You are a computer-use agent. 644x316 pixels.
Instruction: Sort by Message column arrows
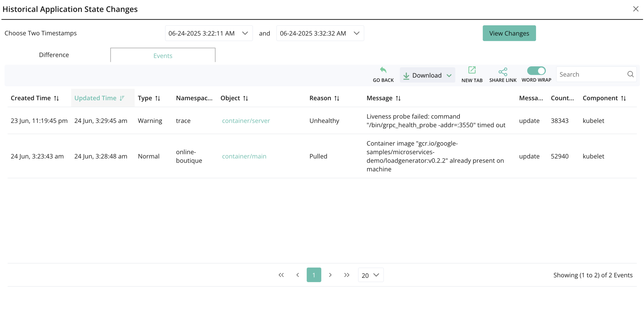[398, 98]
